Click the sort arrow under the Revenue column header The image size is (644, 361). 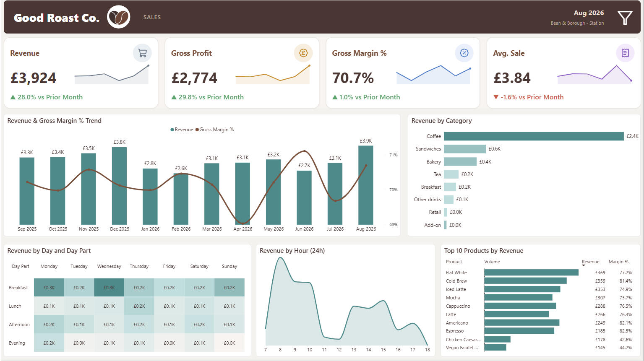click(584, 265)
